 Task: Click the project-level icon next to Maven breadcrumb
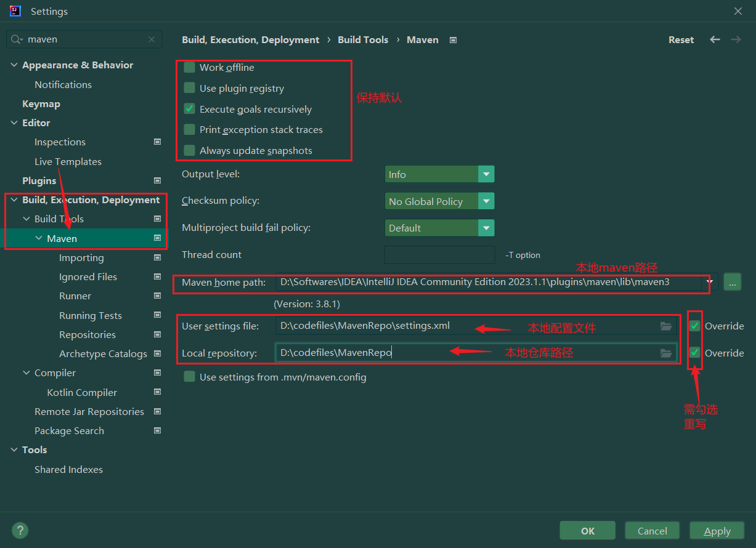[x=453, y=40]
